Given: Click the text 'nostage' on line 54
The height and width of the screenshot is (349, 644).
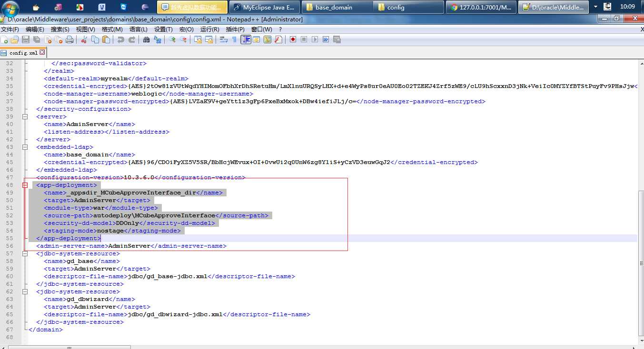Looking at the screenshot, I should tap(110, 231).
